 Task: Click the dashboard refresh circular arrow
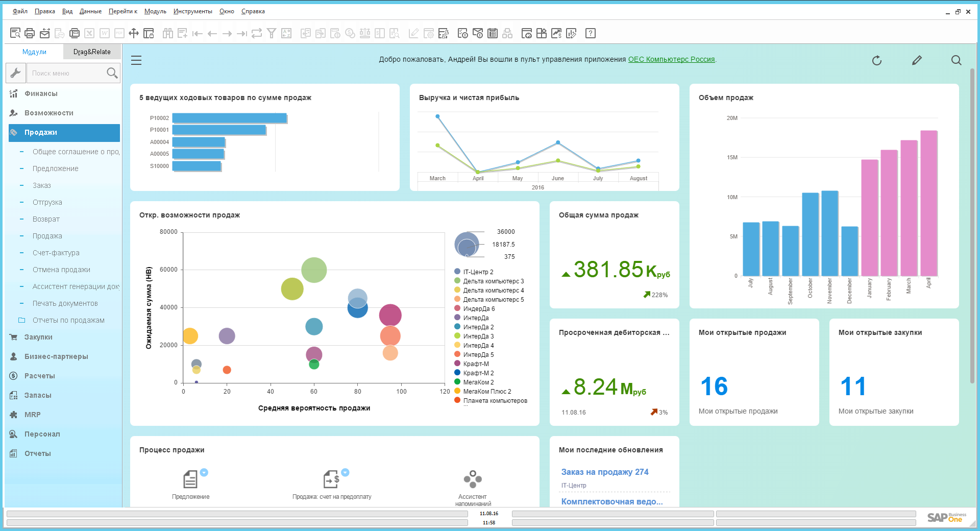(877, 61)
